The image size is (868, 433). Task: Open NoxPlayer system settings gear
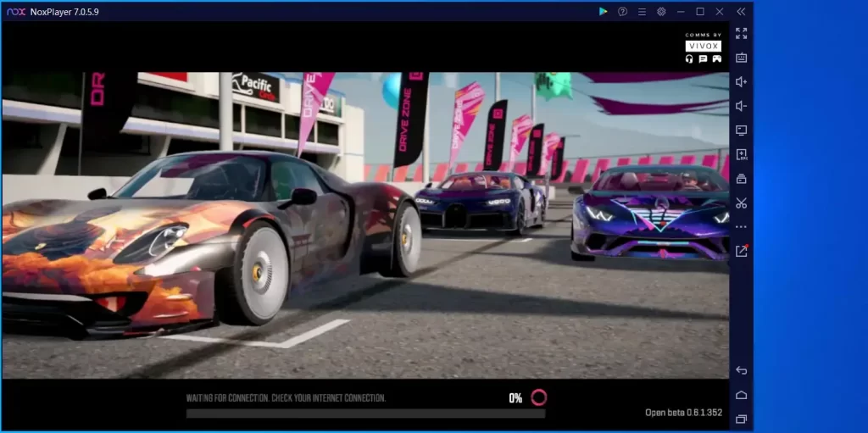coord(661,12)
